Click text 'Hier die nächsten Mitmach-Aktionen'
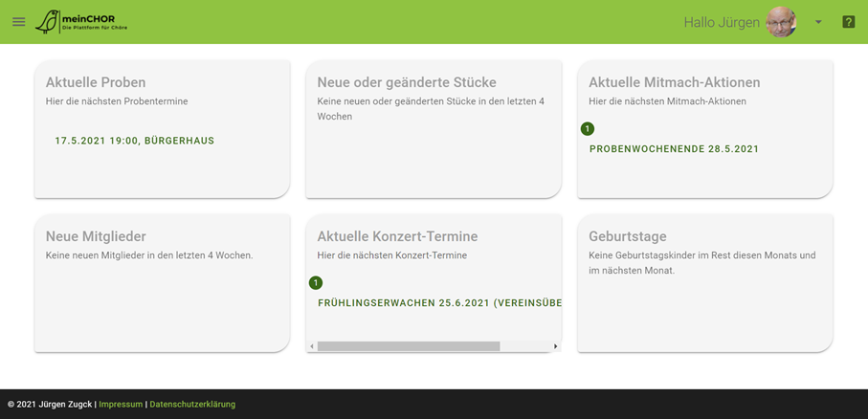 click(668, 101)
